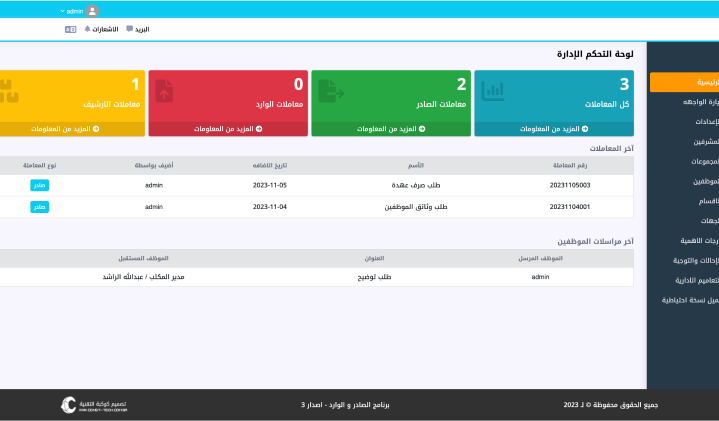Expand the admin user dropdown arrow
Image resolution: width=719 pixels, height=421 pixels.
[x=62, y=11]
